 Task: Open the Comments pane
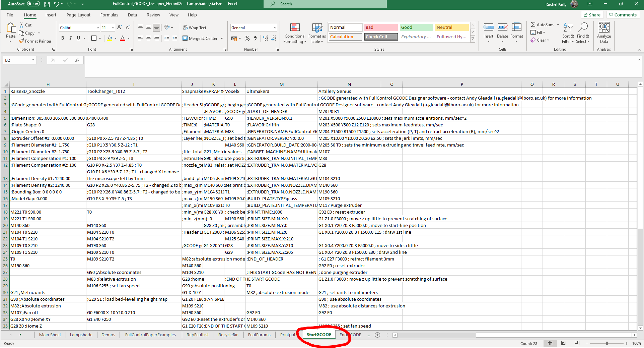tap(623, 15)
